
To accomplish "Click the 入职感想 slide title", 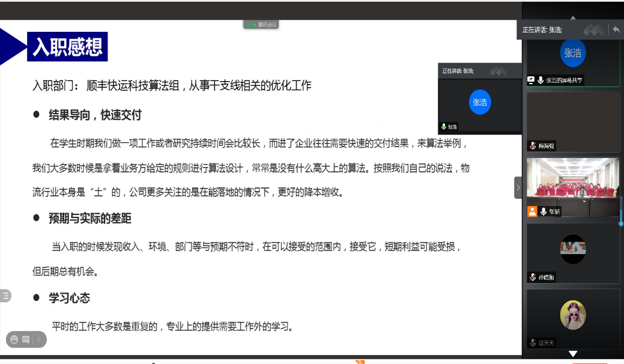I will [x=67, y=47].
